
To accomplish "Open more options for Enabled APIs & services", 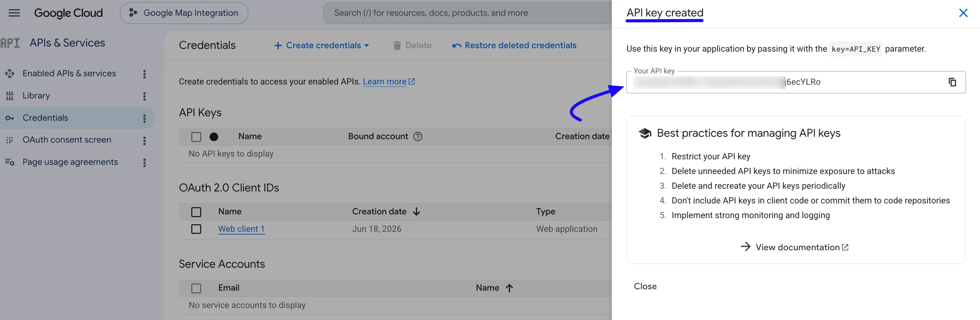I will [144, 74].
